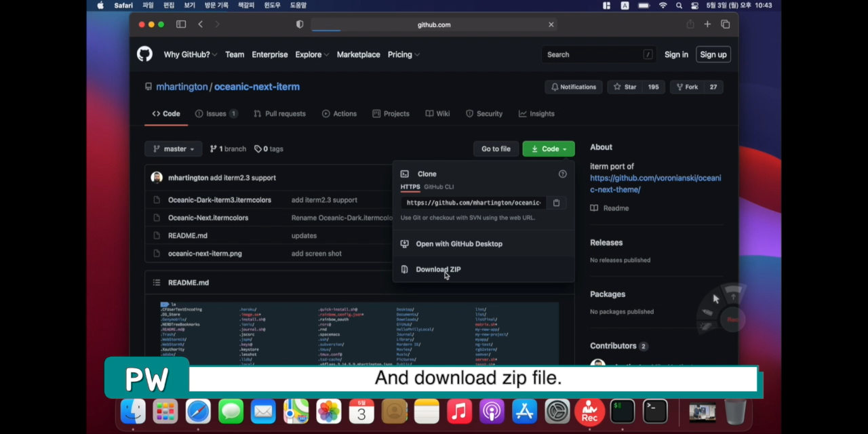Click Download ZIP in the Code menu
Screen dimensions: 868x434
tap(438, 269)
